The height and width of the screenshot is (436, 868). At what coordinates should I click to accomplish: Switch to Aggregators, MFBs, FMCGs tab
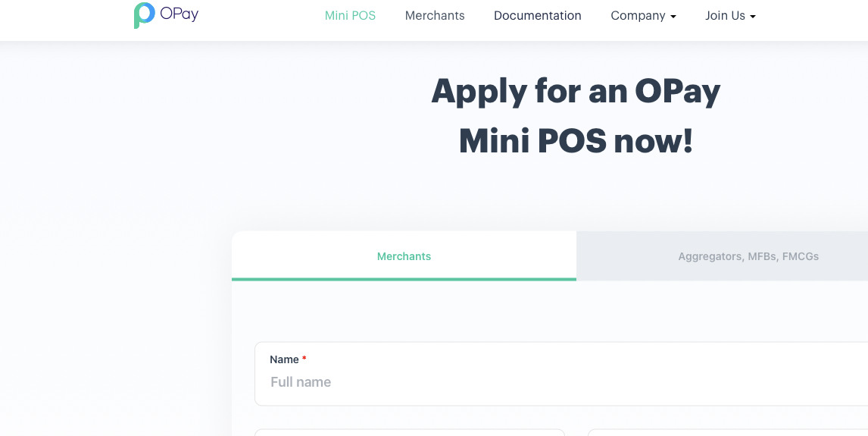pos(723,256)
